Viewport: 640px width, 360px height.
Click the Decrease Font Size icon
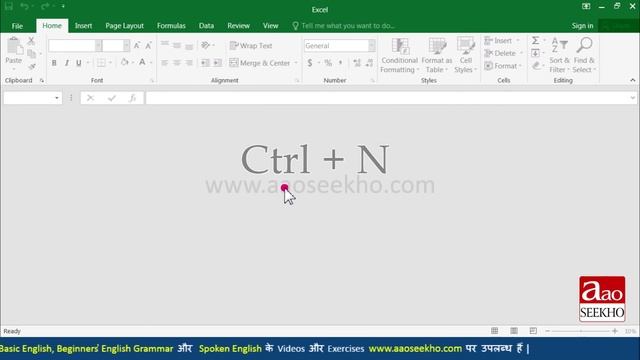[149, 45]
